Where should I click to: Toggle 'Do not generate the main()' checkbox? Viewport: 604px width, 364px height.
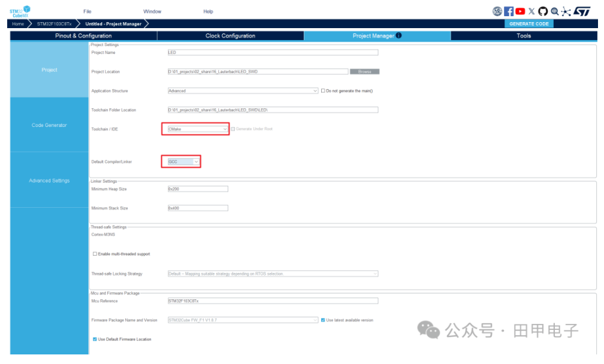pos(323,91)
